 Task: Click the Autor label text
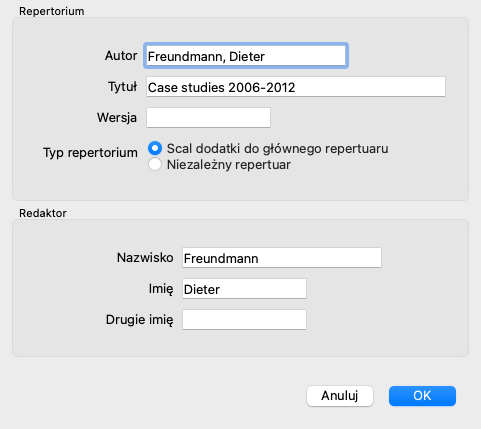(x=121, y=56)
